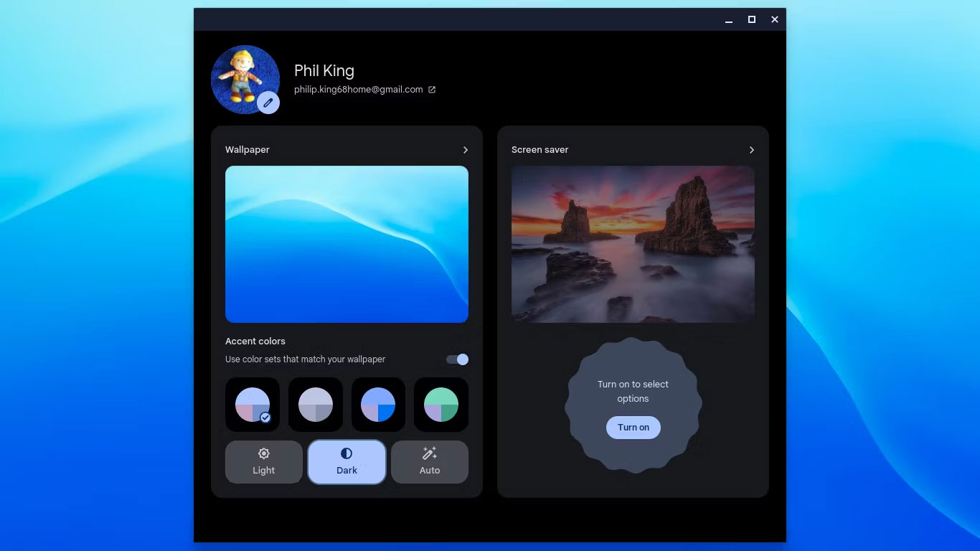
Task: Pick the blue accent color set
Action: [x=378, y=404]
